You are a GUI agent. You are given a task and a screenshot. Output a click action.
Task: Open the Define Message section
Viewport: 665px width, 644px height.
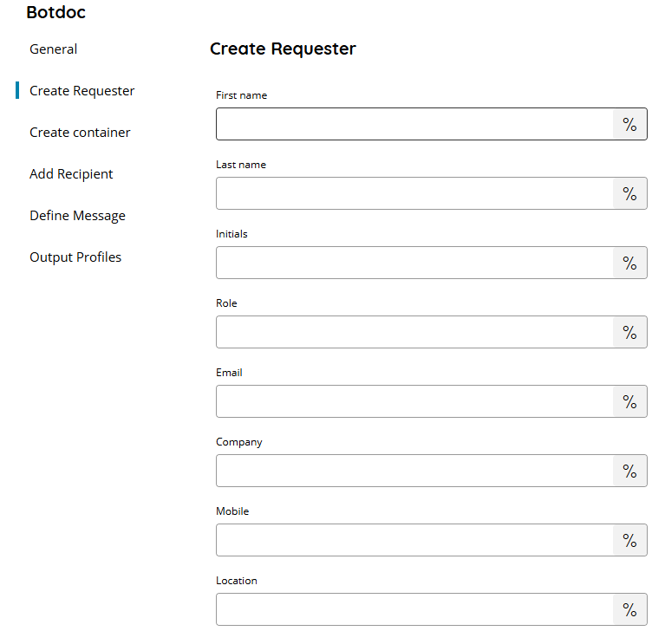78,215
